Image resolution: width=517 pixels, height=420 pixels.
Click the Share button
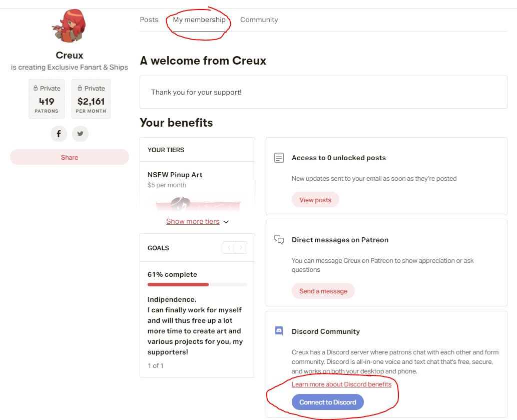pos(70,157)
